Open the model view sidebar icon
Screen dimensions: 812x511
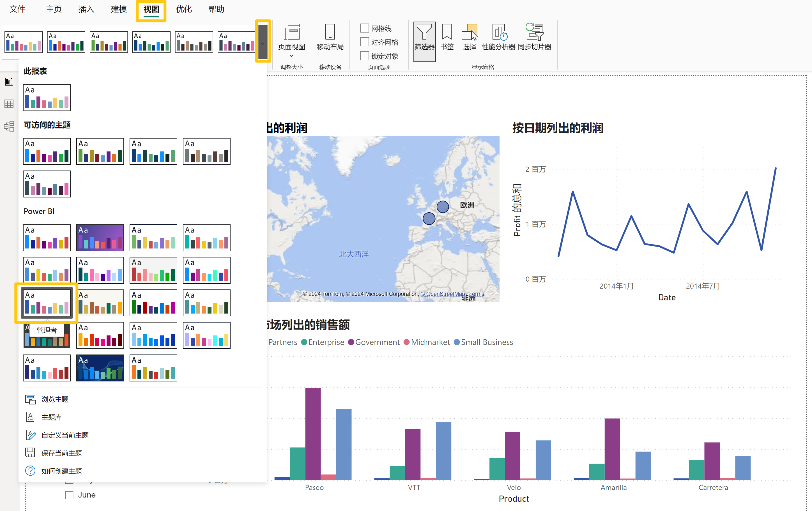point(9,126)
